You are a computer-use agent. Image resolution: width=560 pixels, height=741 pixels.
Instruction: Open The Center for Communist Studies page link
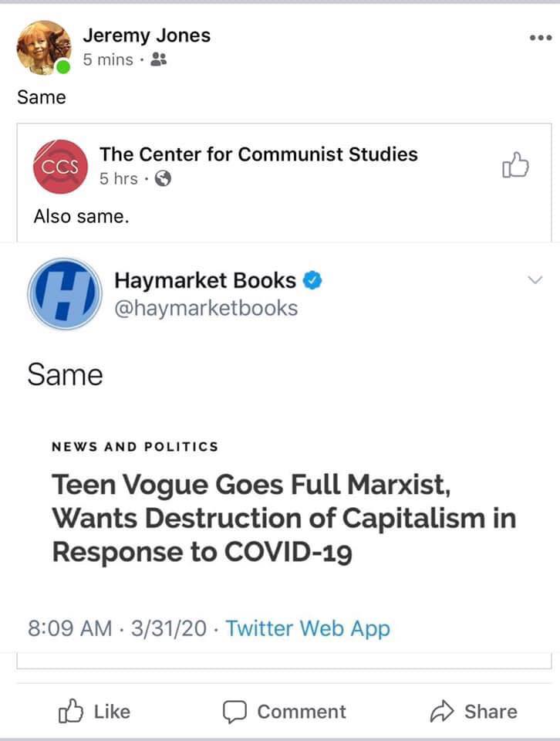click(x=258, y=154)
